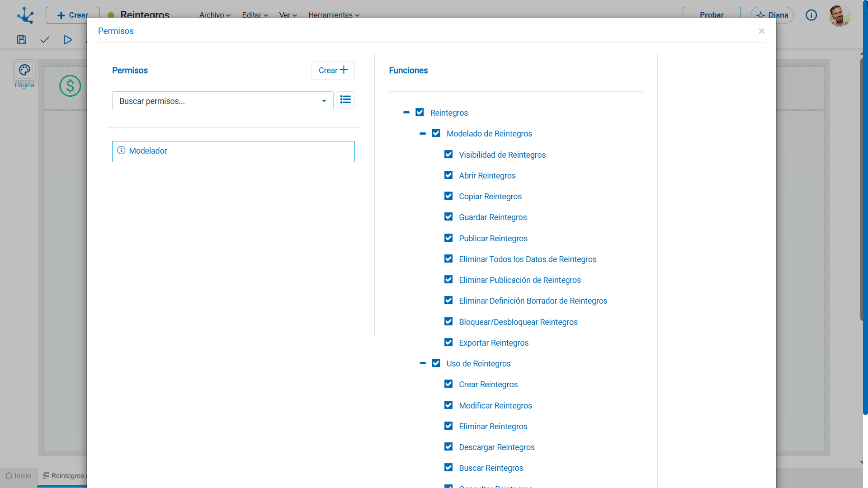This screenshot has width=868, height=488.
Task: Click the Diana assistant button
Action: click(772, 15)
